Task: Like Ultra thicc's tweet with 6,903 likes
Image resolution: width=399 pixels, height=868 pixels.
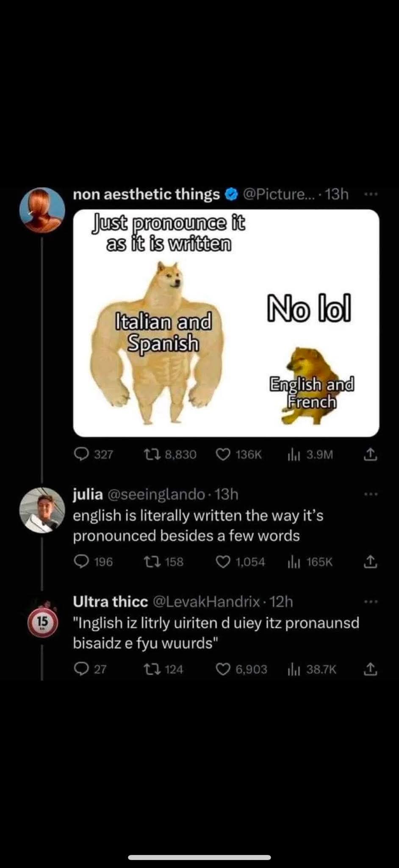Action: click(223, 669)
